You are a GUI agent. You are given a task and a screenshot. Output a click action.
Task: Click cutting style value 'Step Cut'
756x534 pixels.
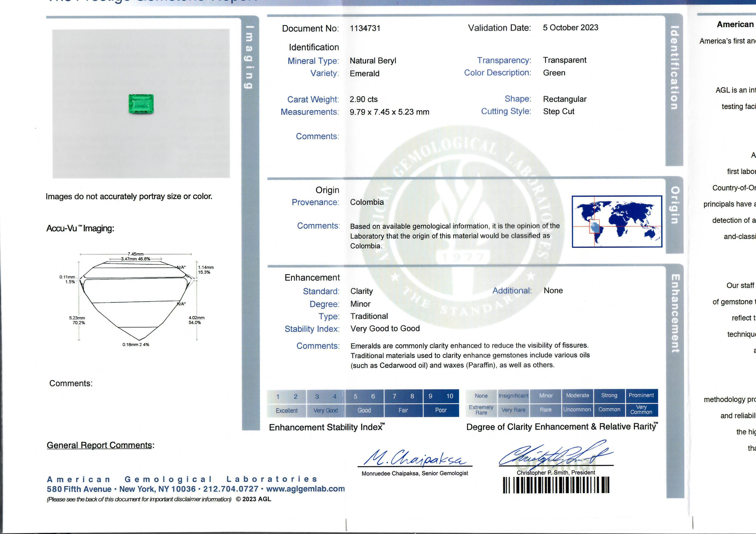point(559,112)
